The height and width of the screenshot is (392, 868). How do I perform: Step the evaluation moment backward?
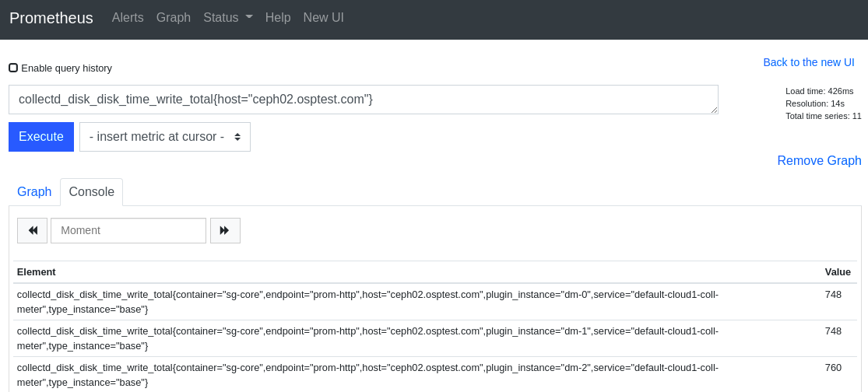[32, 230]
